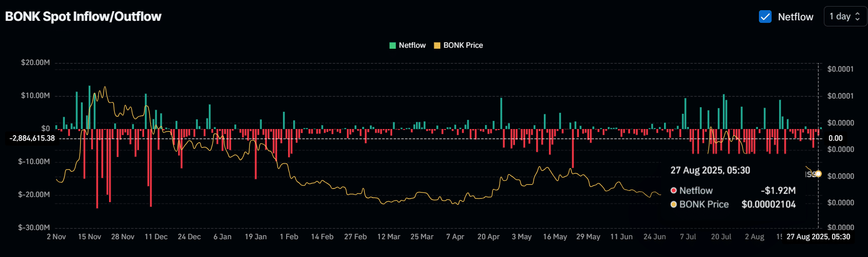Image resolution: width=868 pixels, height=257 pixels.
Task: Click the red Netflow dot in tooltip
Action: [x=674, y=190]
